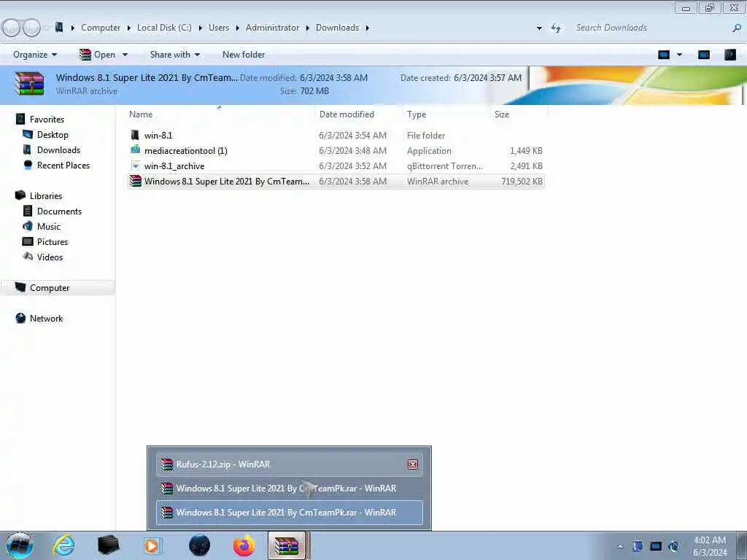Expand breadcrumb arrow after Downloads
Image resolution: width=747 pixels, height=560 pixels.
368,28
